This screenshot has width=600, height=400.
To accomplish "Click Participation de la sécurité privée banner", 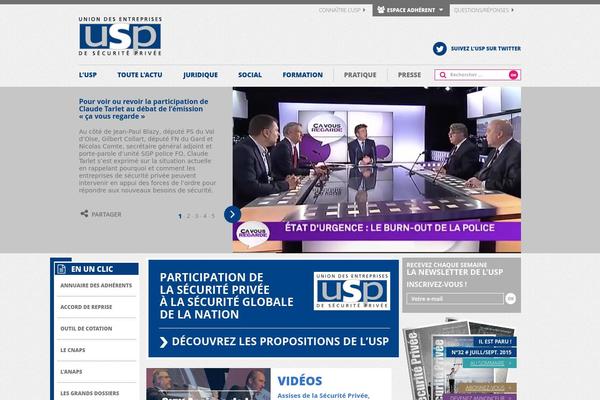I will (274, 309).
